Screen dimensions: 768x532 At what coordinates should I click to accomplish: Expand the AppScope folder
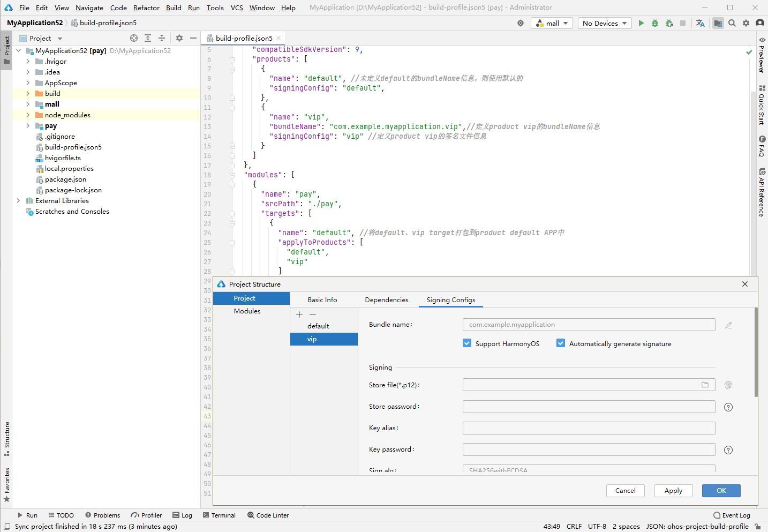point(28,83)
